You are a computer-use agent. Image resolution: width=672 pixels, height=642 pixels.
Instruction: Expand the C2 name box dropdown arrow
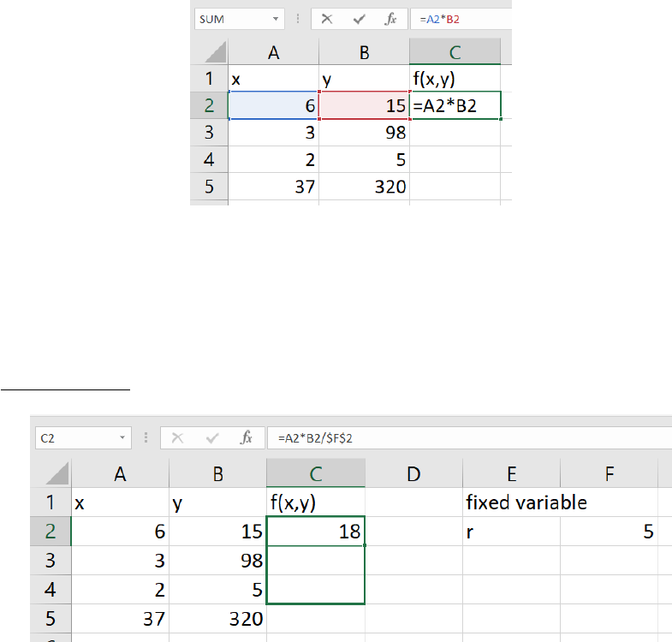[x=123, y=437]
